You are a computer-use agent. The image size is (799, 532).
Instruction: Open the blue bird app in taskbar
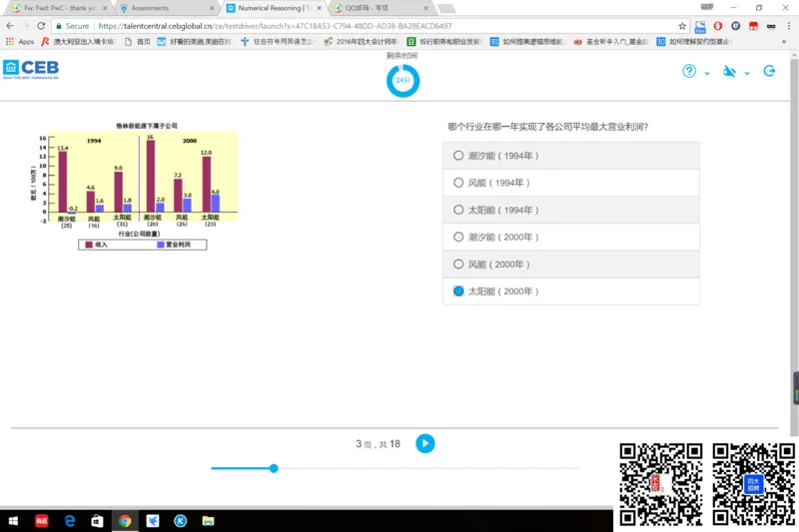click(153, 521)
